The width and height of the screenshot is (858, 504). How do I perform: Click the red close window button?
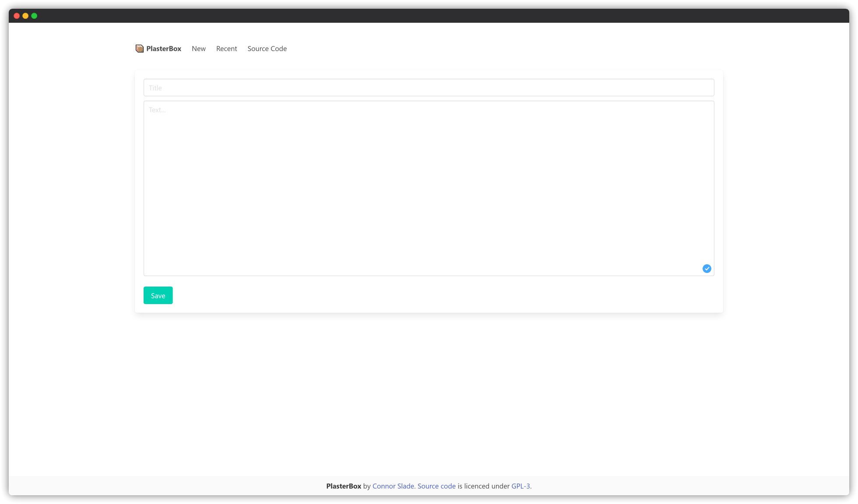[x=17, y=16]
